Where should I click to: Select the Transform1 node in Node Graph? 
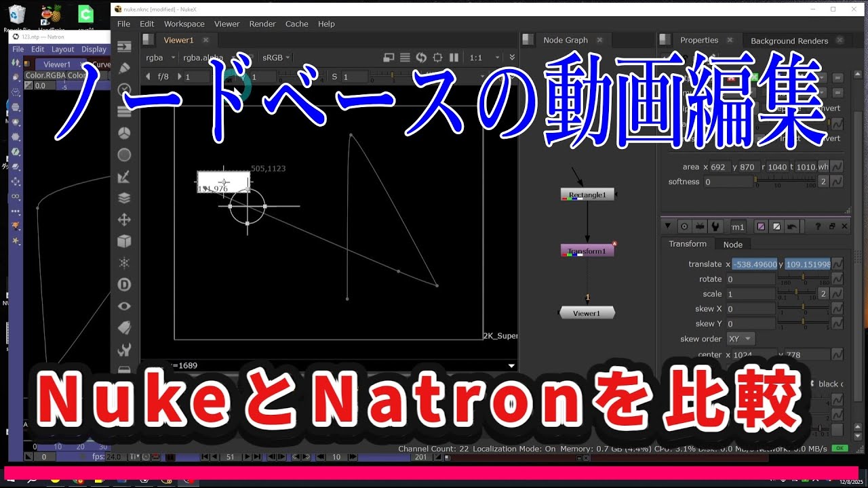(x=587, y=251)
